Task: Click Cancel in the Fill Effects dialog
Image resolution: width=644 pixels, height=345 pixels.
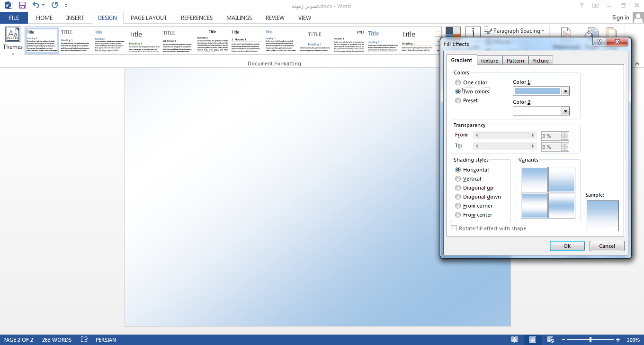Action: coord(607,246)
